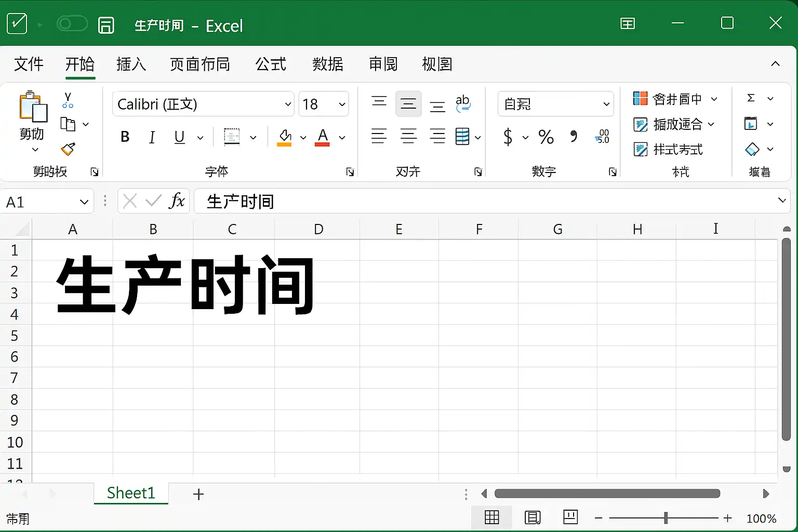Click the percent style icon
This screenshot has height=532, width=798.
point(546,137)
